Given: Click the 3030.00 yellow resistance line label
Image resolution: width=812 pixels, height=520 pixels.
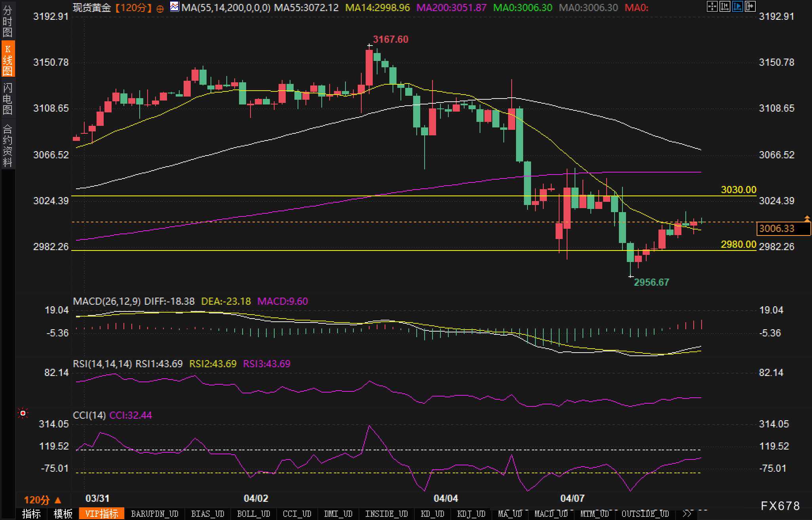Looking at the screenshot, I should coord(738,190).
